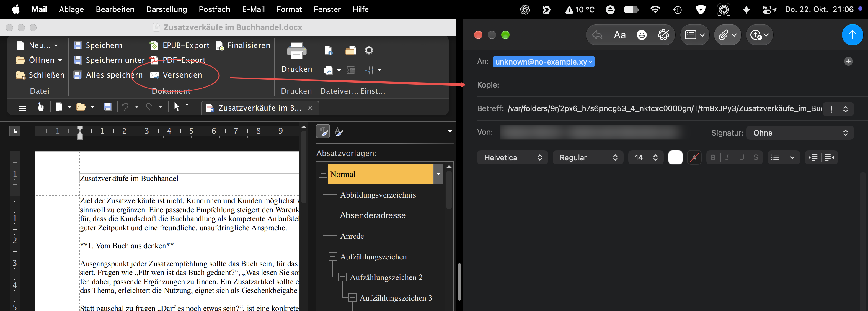Select the Zusatzverkäufe im B... document tab
Screen dimensions: 868x311
click(x=260, y=108)
